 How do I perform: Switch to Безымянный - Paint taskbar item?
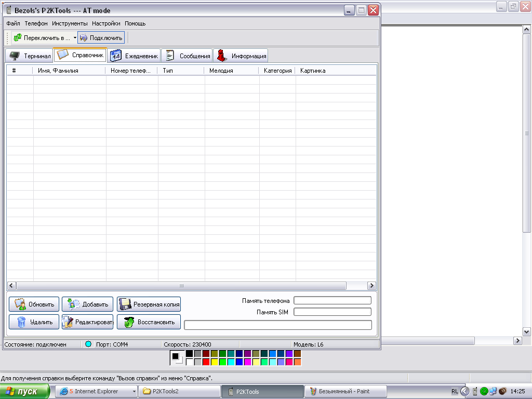pos(345,392)
